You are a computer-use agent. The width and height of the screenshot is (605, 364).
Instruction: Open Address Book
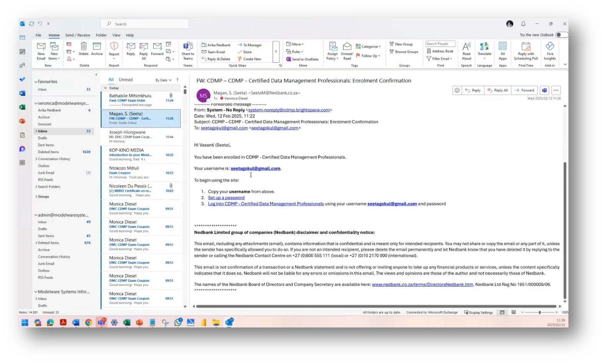tap(440, 51)
